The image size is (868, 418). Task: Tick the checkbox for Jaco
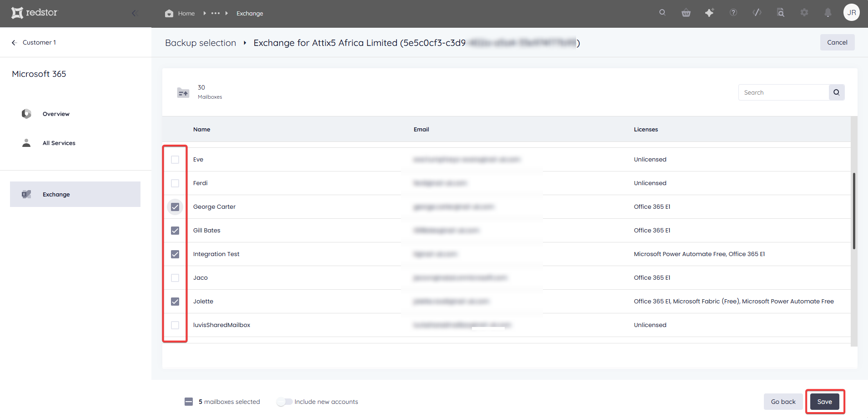pos(175,278)
